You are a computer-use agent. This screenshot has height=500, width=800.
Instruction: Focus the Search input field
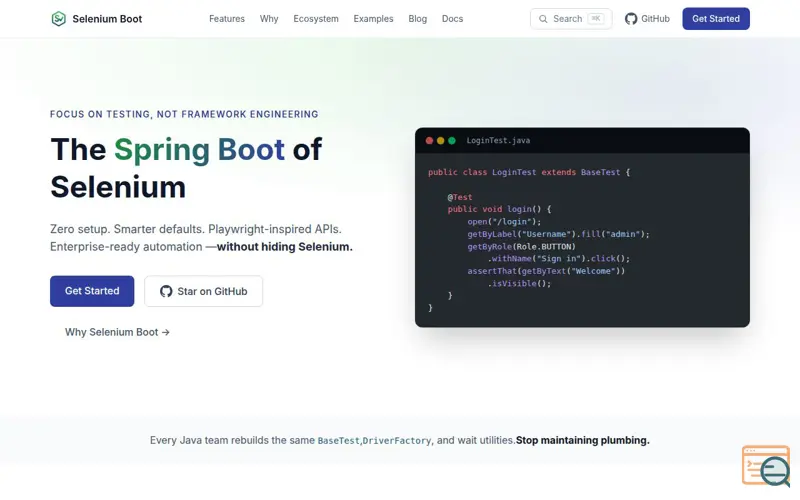point(571,19)
